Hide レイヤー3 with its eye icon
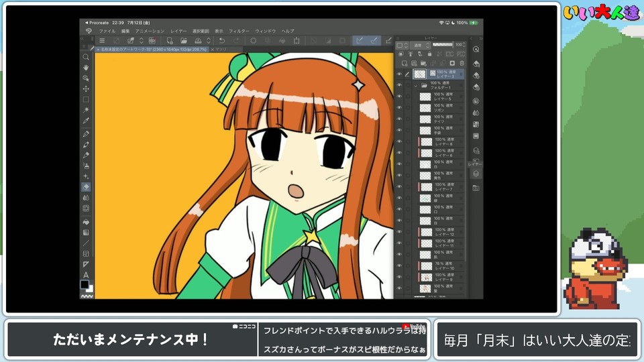This screenshot has width=644, height=362. (398, 74)
